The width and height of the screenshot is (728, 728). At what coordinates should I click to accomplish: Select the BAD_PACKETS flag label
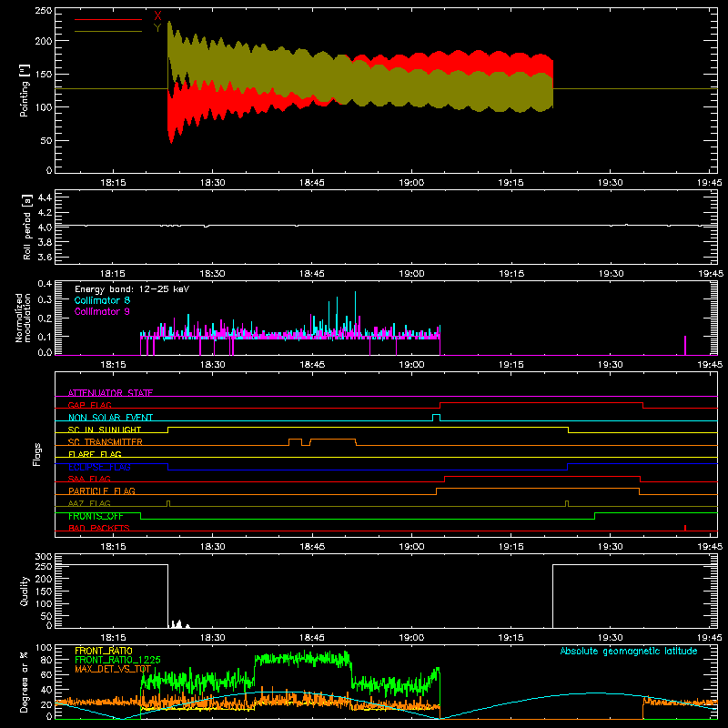pyautogui.click(x=99, y=528)
